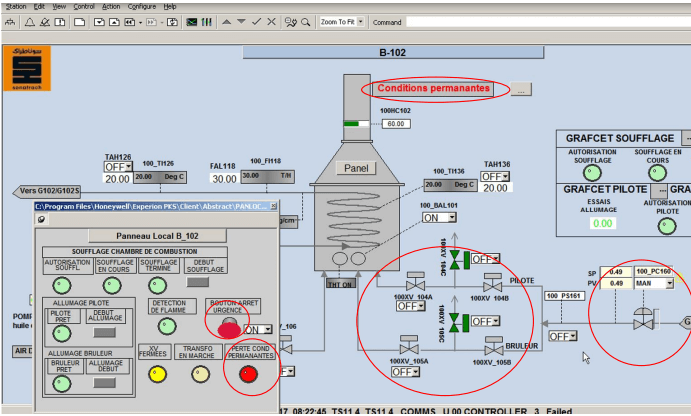This screenshot has width=691, height=416.
Task: Click the 100XV_105B valve symbol
Action: [493, 348]
